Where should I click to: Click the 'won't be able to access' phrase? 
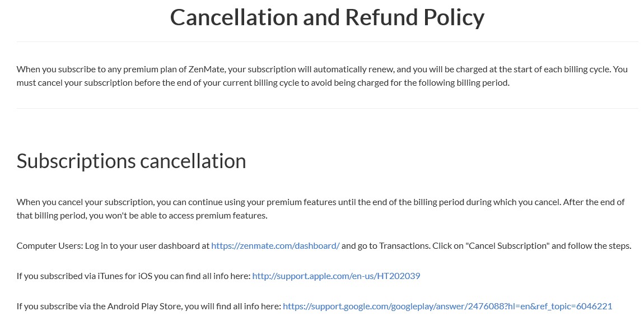(x=150, y=215)
